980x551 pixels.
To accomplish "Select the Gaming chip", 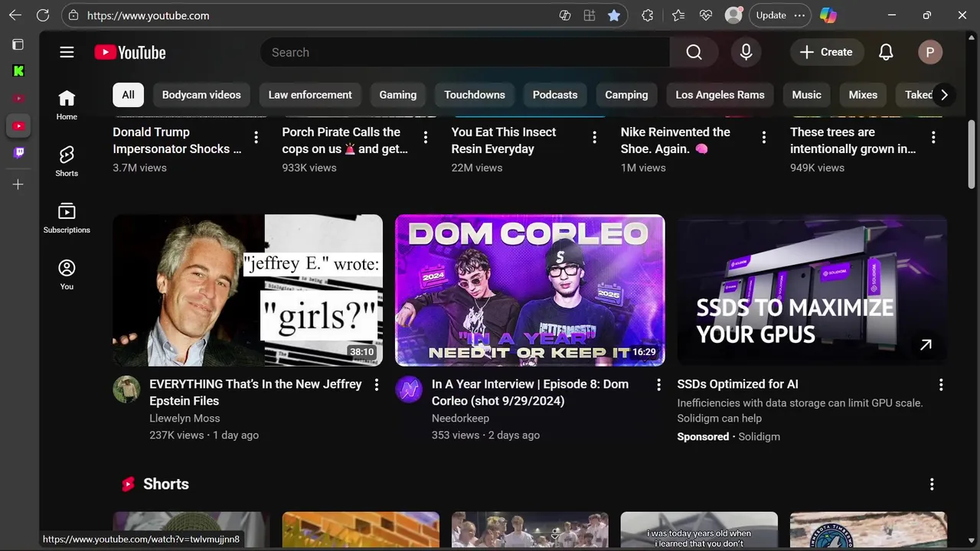I will click(398, 95).
